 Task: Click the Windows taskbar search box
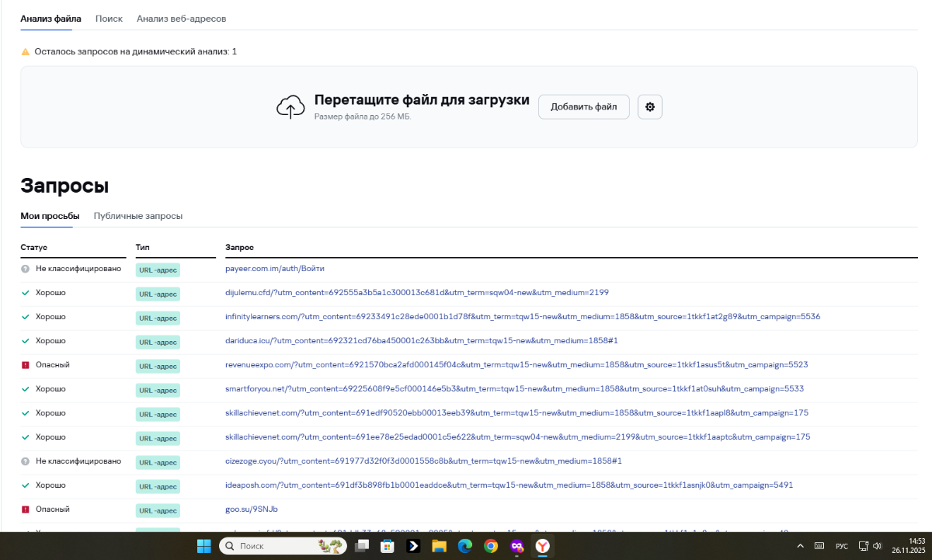283,546
